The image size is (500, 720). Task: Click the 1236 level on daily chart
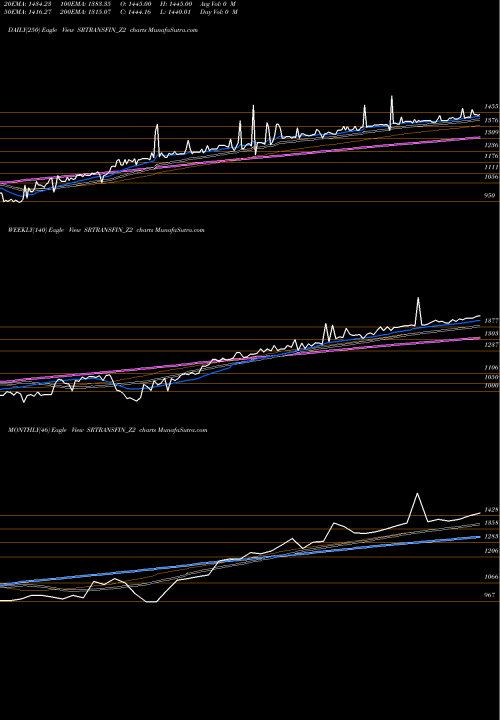492,145
